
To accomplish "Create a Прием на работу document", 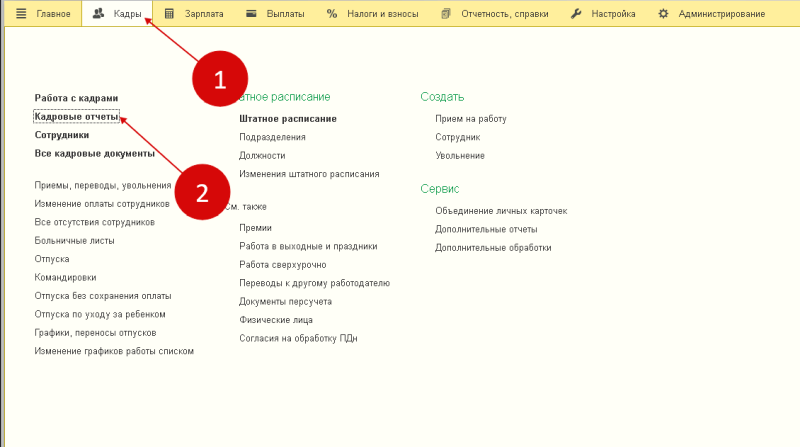I will click(x=470, y=119).
